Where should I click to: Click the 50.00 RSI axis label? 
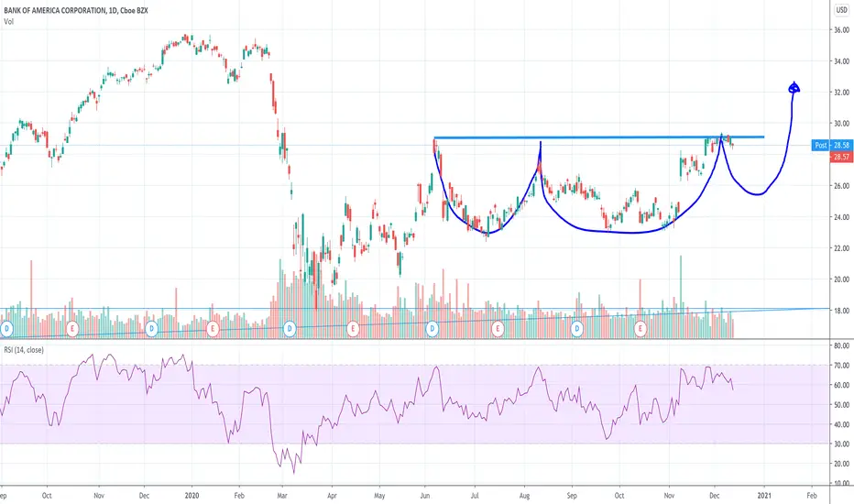pyautogui.click(x=841, y=405)
